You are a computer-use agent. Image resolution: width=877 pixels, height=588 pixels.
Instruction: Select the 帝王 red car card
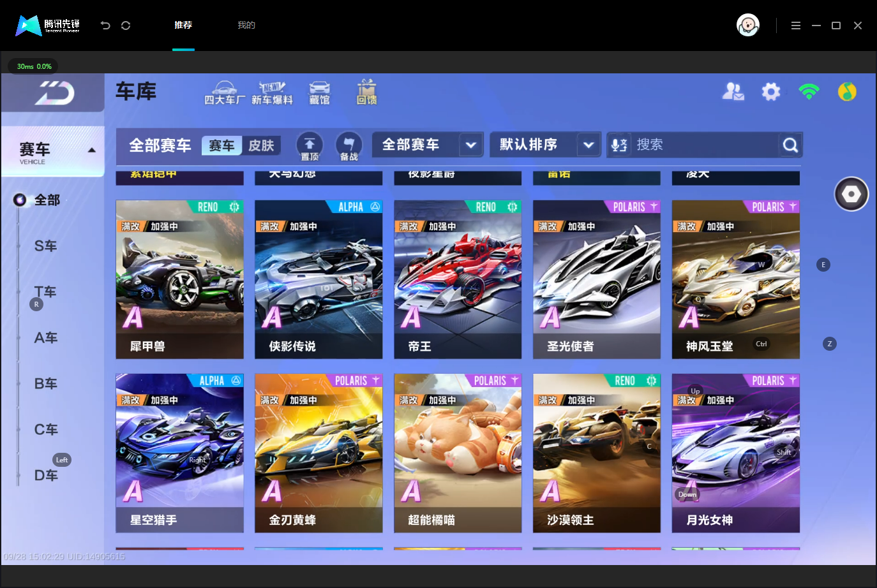[x=458, y=279]
